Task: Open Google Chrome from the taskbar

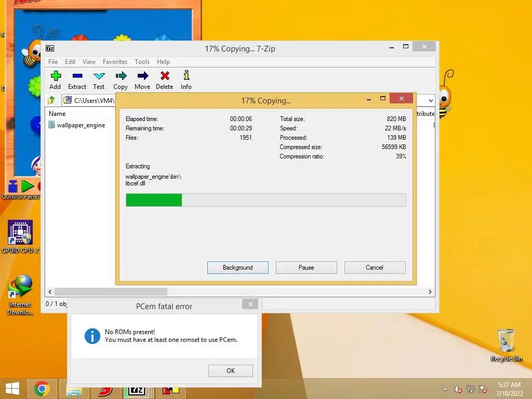Action: (x=42, y=389)
